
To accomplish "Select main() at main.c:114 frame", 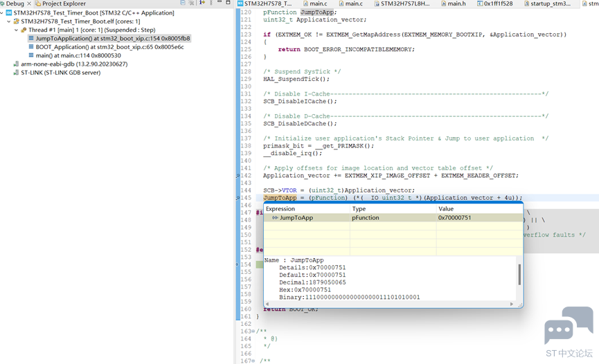I will [78, 55].
